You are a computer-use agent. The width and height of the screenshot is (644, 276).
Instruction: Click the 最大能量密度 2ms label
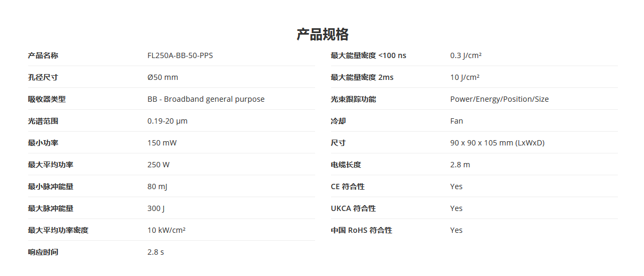click(362, 77)
